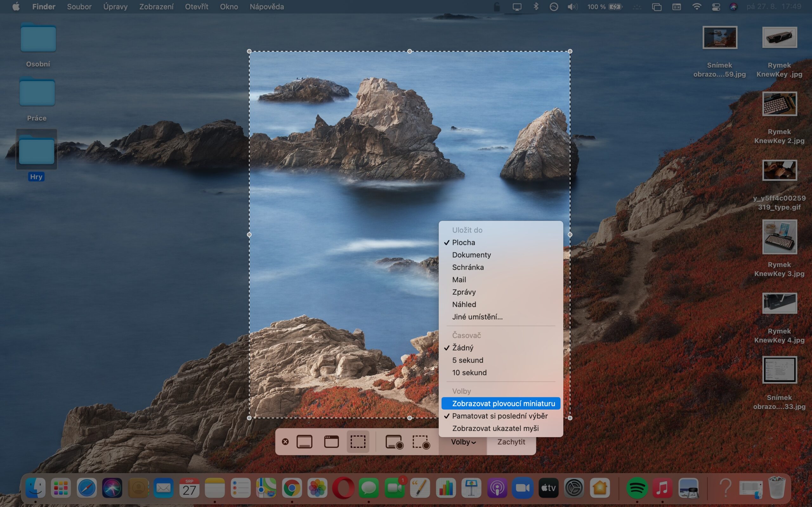The height and width of the screenshot is (507, 812).
Task: Select the capture window tool
Action: coord(331,442)
